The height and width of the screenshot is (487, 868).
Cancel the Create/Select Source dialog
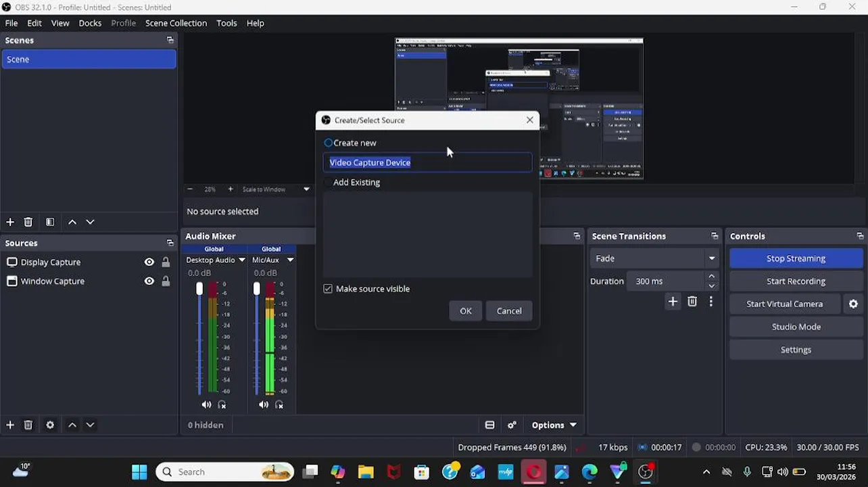click(509, 311)
